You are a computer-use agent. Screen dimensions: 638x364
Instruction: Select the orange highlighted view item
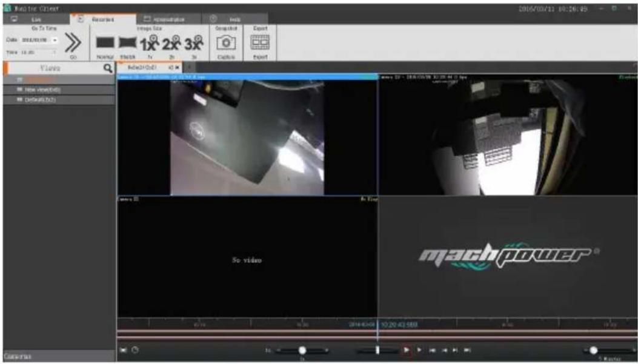[x=59, y=80]
